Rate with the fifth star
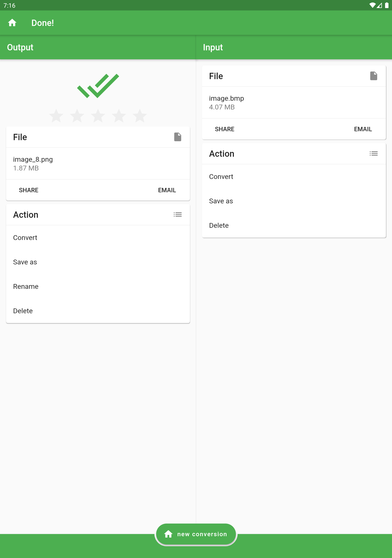 pos(140,116)
